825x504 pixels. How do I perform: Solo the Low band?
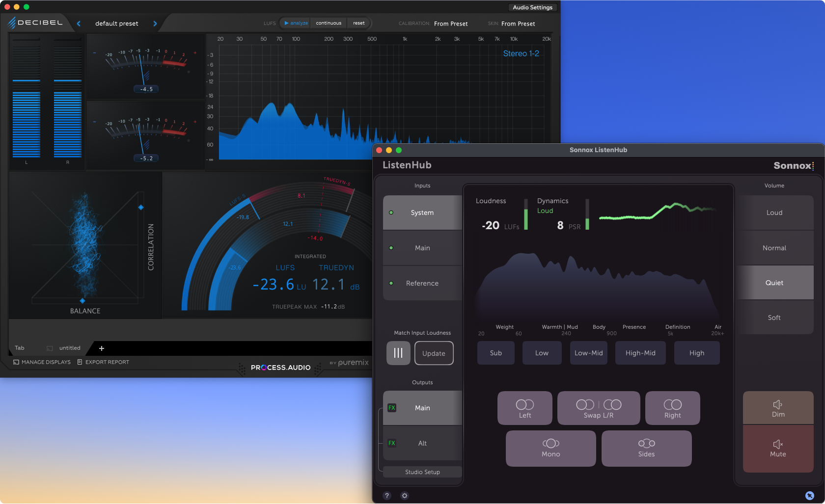tap(542, 353)
